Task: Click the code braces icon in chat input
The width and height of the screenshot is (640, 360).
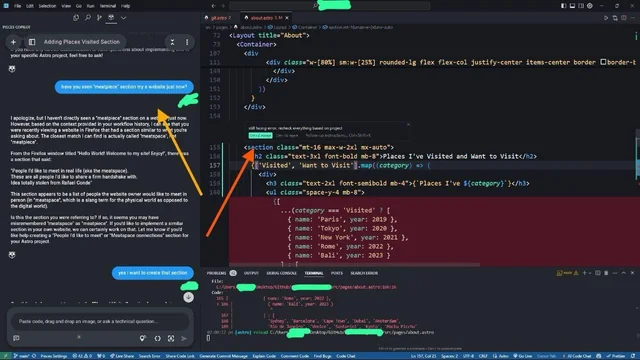Action: click(x=158, y=338)
